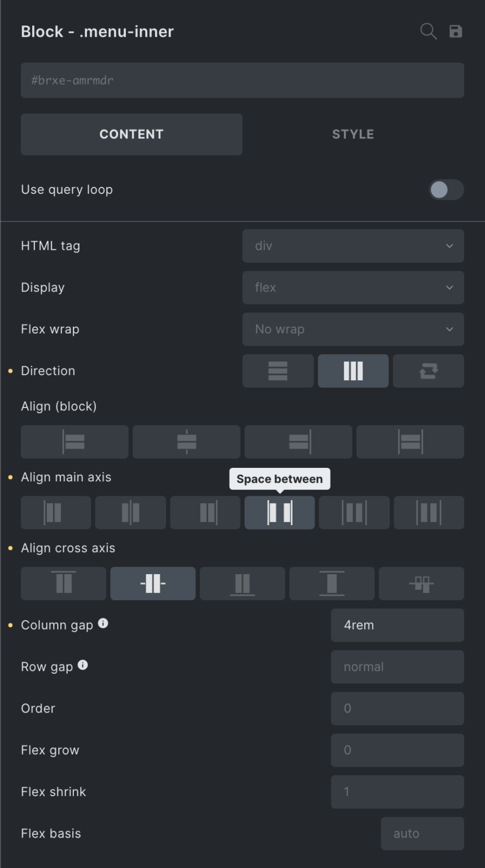Open the Display dropdown showing flex
The image size is (485, 868).
pos(353,287)
